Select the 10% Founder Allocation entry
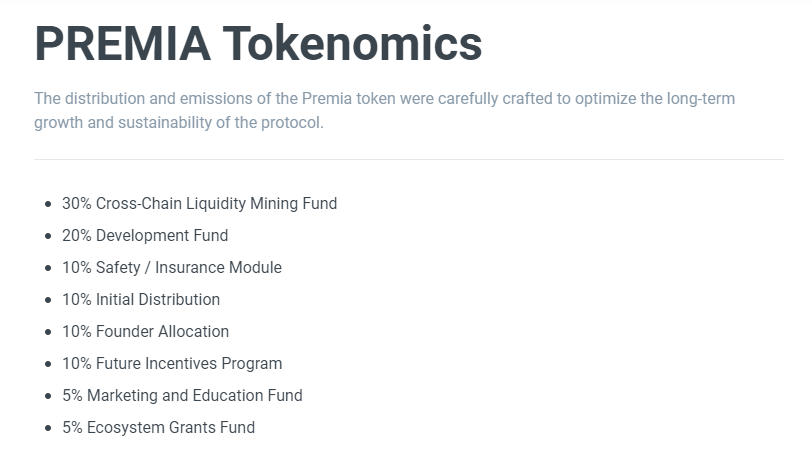Screen dimensions: 812x456 [x=145, y=332]
